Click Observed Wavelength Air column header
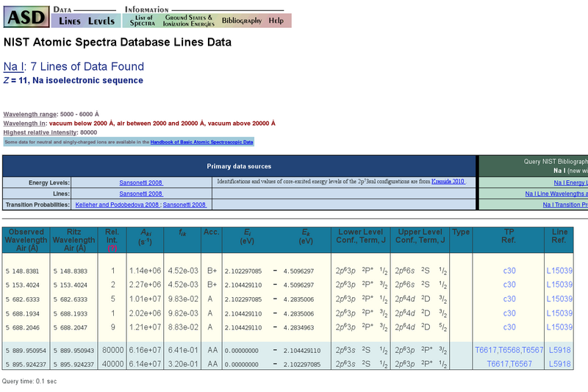This screenshot has height=392, width=588. tap(26, 240)
